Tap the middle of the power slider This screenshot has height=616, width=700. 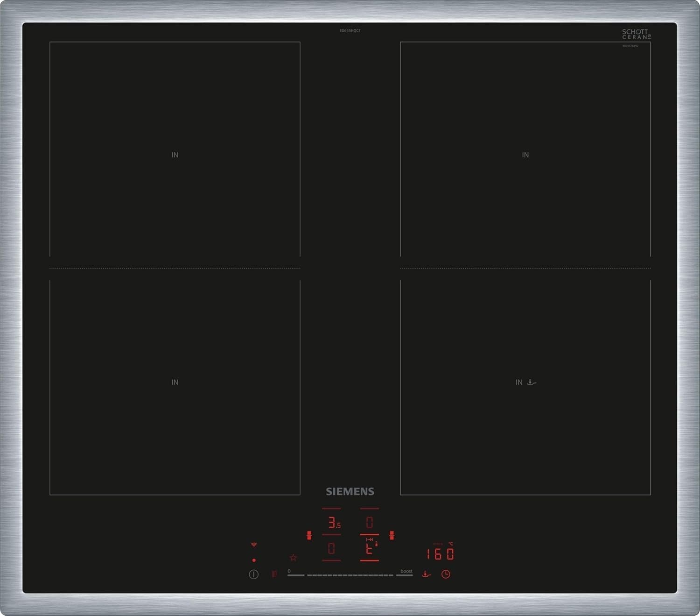point(350,575)
